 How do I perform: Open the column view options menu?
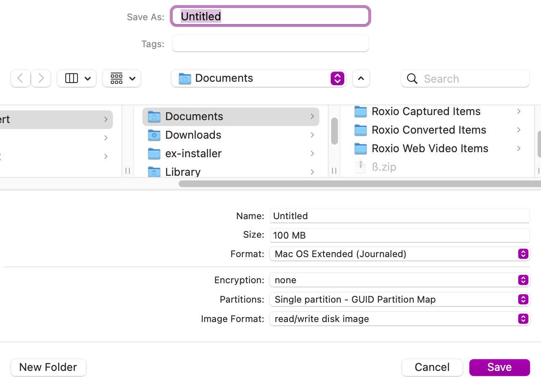click(77, 78)
